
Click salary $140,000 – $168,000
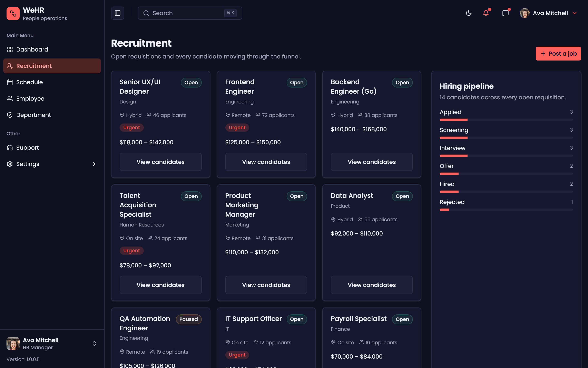(x=359, y=129)
